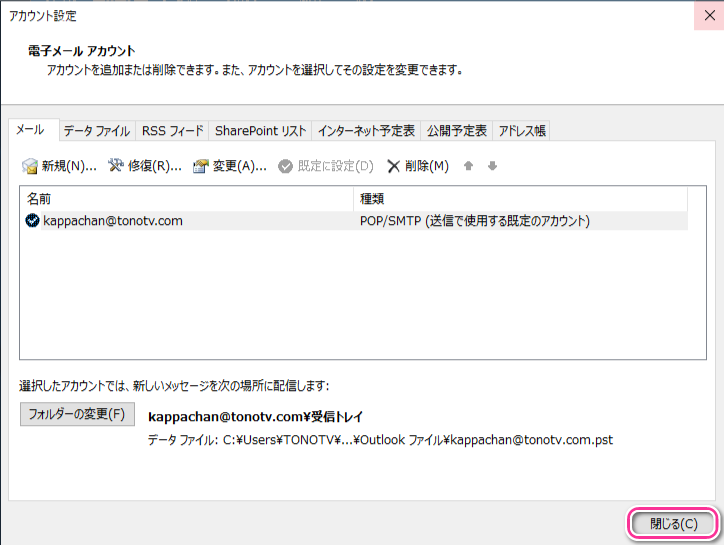Open the 公開予定表 tab

(457, 131)
